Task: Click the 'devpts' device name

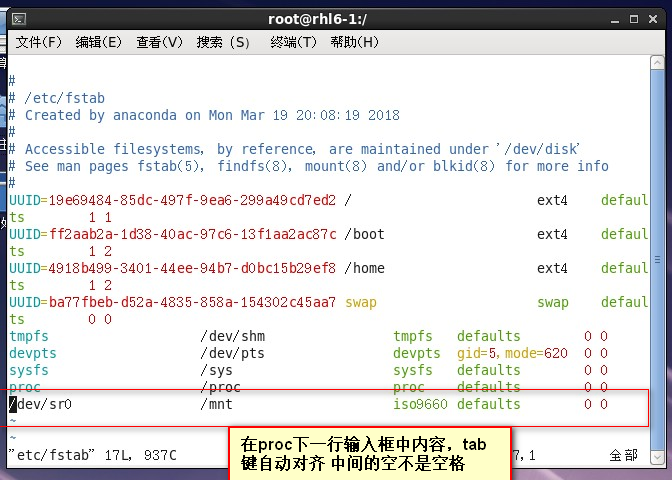Action: click(33, 354)
